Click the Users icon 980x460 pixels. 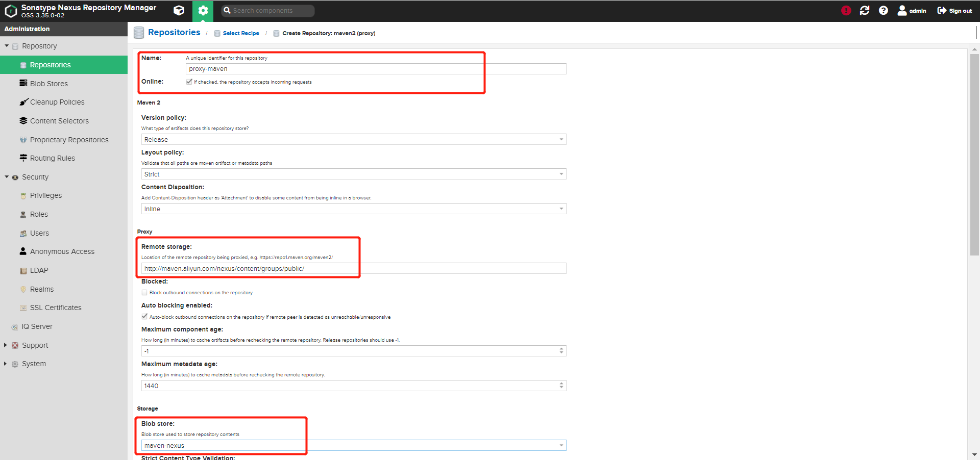coord(23,234)
